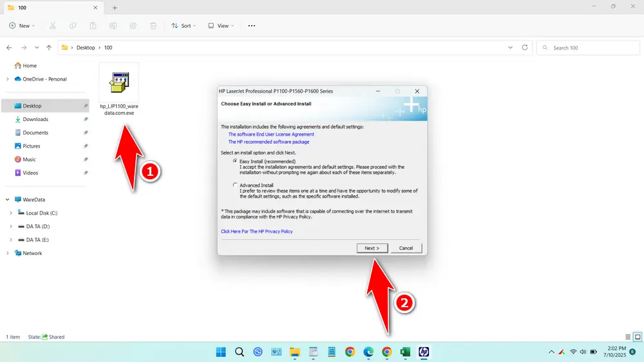Open the HP Privacy Policy link
The height and width of the screenshot is (362, 644).
click(x=257, y=231)
